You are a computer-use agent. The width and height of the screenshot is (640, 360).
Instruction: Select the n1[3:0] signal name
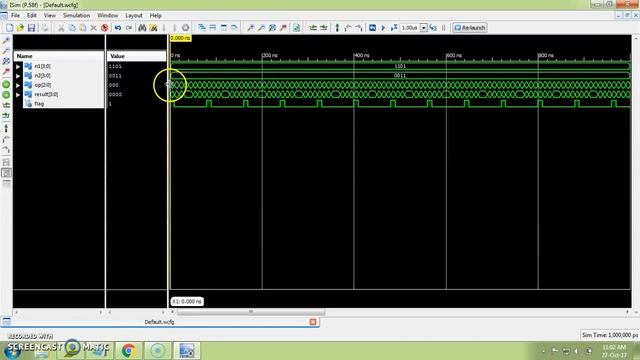pyautogui.click(x=42, y=66)
